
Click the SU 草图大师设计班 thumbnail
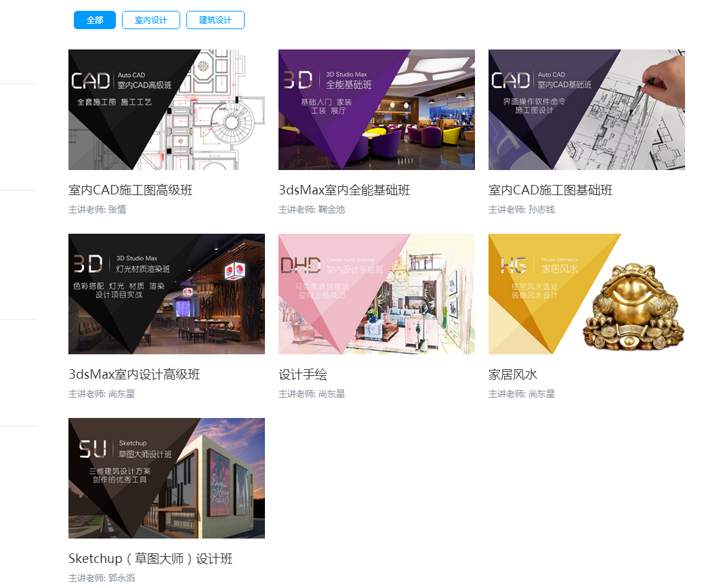tap(166, 478)
